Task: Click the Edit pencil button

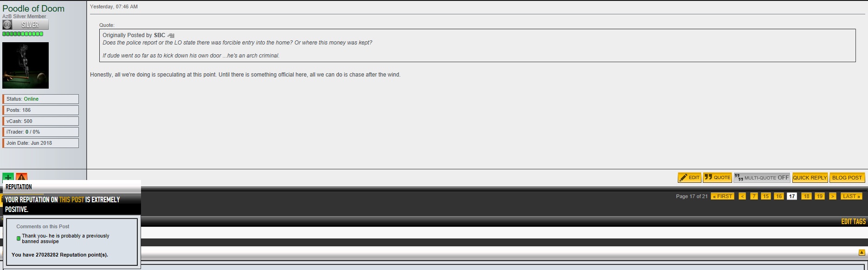Action: coord(689,178)
